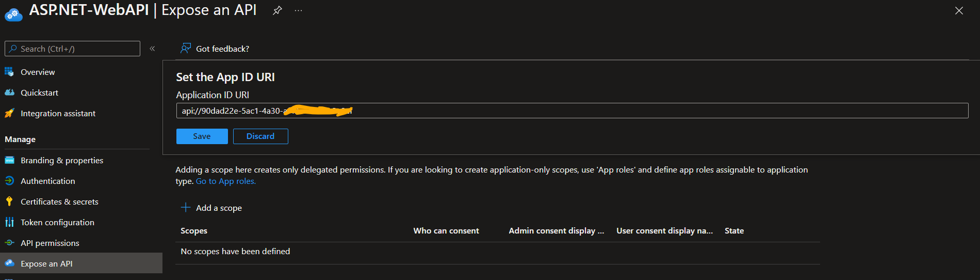The width and height of the screenshot is (980, 280).
Task: Click the No scopes have been defined row
Action: point(497,252)
